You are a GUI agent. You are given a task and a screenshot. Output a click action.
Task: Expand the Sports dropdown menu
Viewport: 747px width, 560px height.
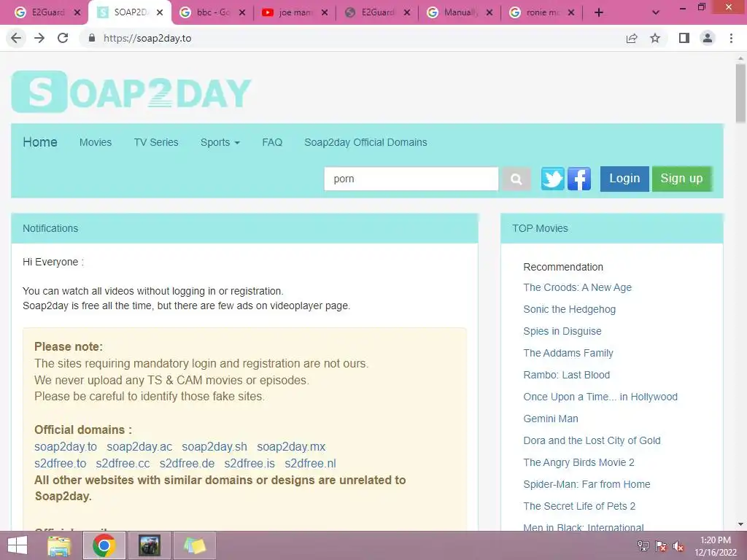220,142
